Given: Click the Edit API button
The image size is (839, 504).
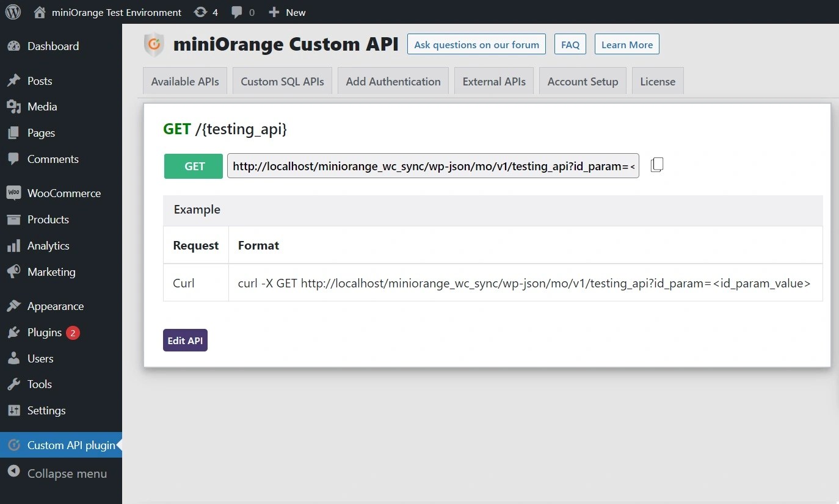Looking at the screenshot, I should click(185, 340).
